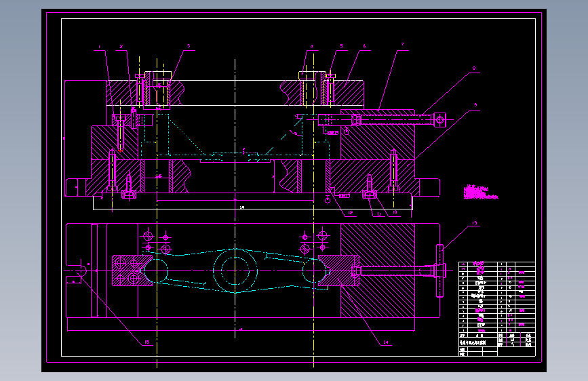Click part callout number 7
588x381 pixels.
[x=403, y=44]
